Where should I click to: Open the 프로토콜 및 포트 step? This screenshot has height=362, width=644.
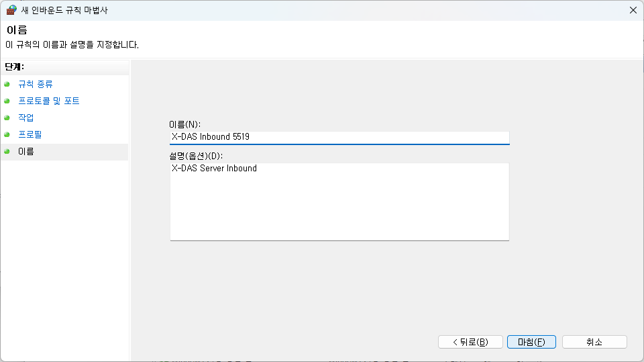(49, 101)
